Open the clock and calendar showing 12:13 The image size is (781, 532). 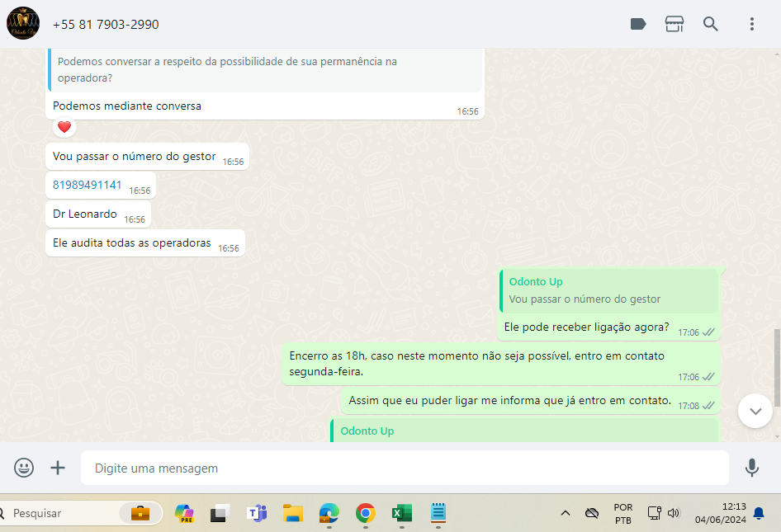(x=720, y=513)
